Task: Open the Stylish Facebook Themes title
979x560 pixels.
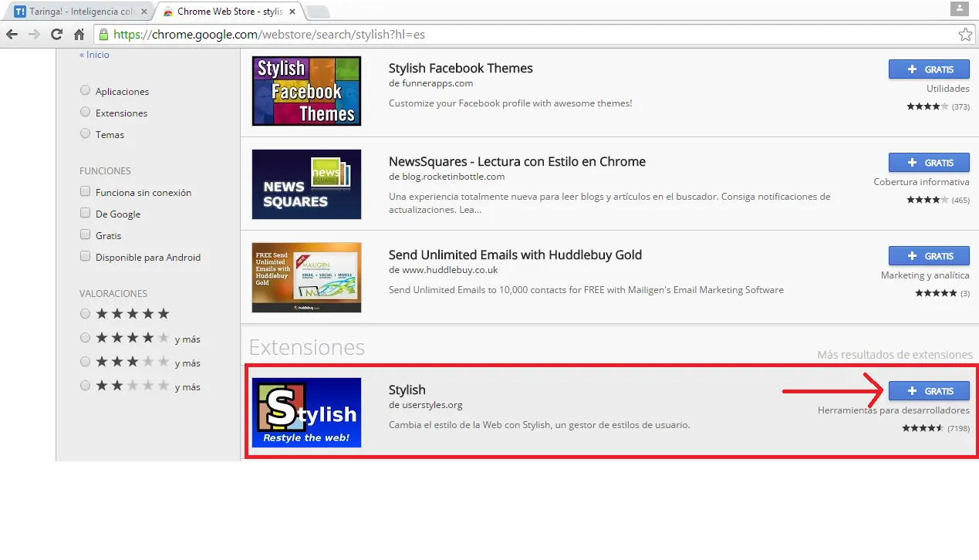Action: tap(461, 68)
